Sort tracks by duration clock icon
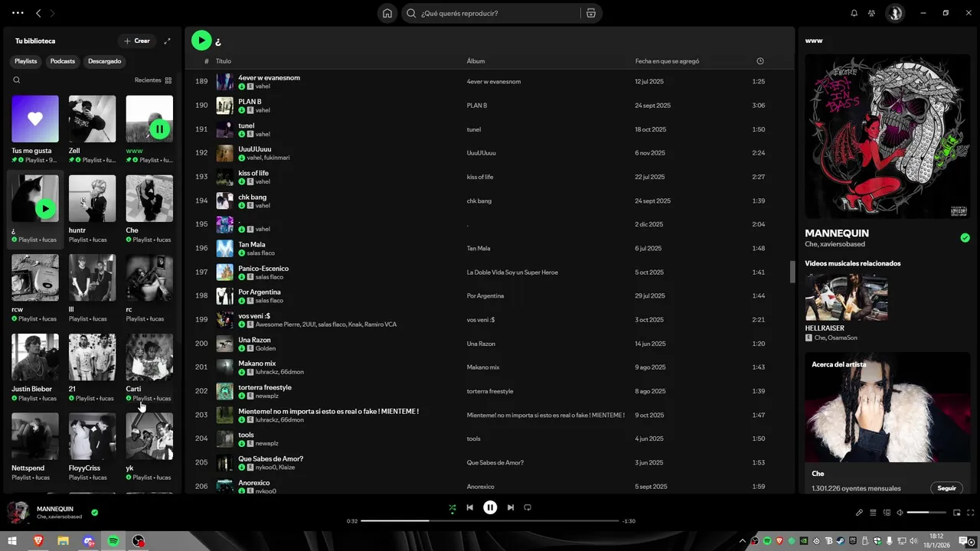This screenshot has width=980, height=551. click(759, 61)
